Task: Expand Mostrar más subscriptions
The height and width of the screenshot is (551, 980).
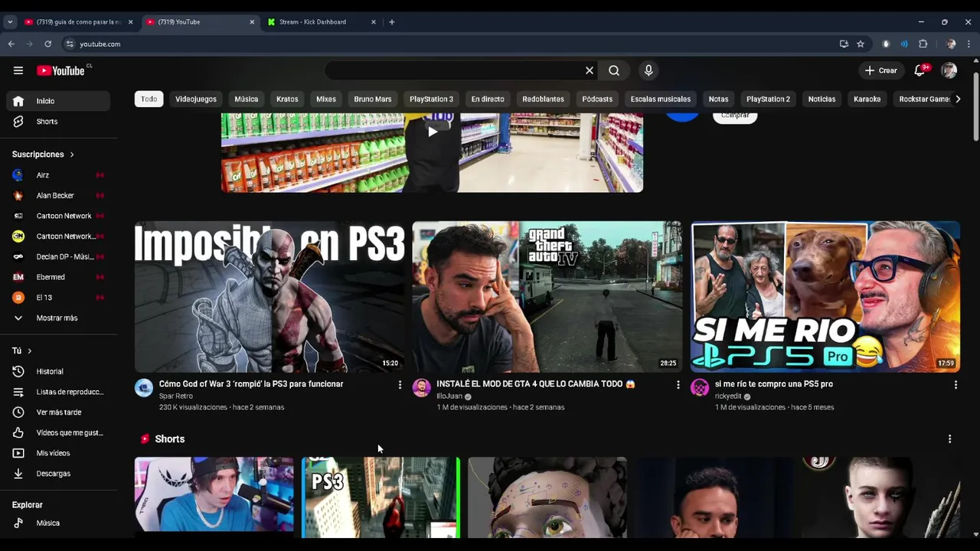Action: tap(58, 318)
